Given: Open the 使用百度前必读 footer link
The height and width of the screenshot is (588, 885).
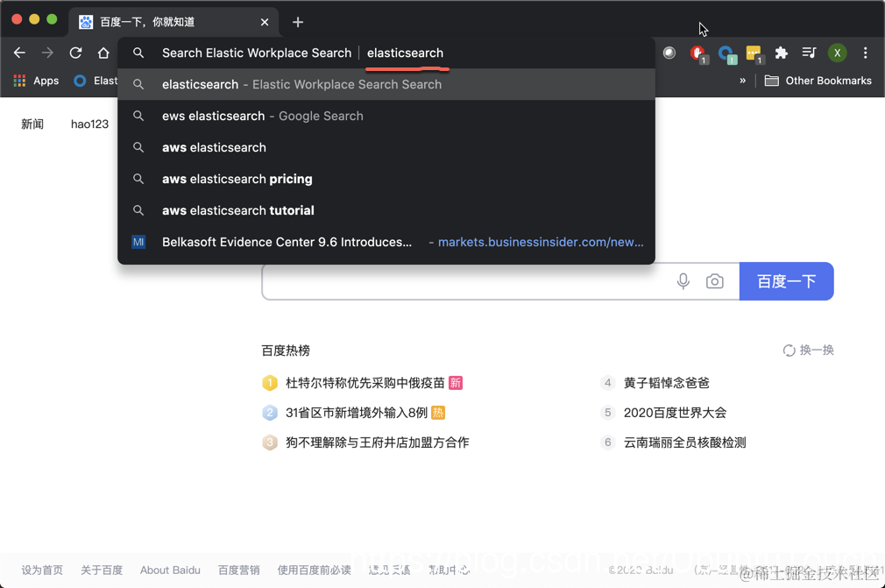Looking at the screenshot, I should point(314,570).
